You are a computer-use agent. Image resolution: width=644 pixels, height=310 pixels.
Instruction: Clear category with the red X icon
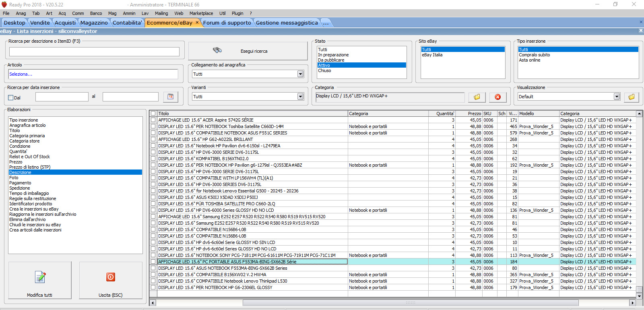498,97
